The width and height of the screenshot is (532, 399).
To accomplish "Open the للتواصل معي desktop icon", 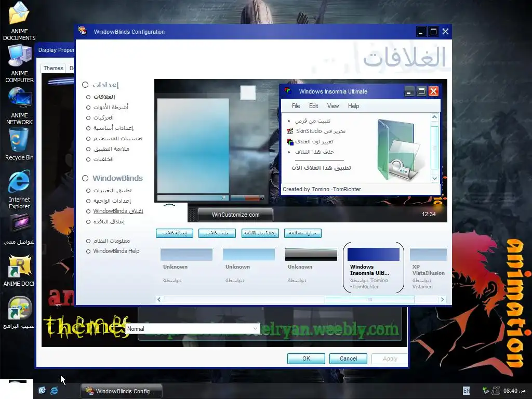I will [x=19, y=224].
